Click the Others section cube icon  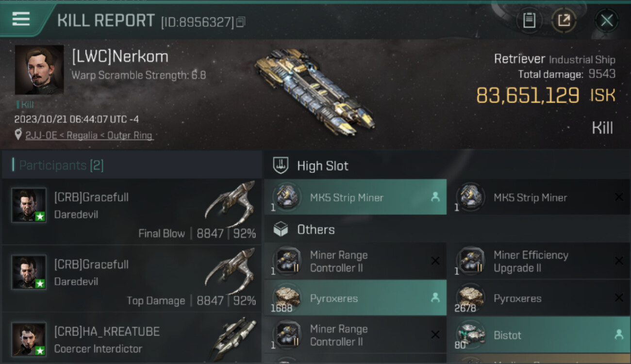[281, 230]
